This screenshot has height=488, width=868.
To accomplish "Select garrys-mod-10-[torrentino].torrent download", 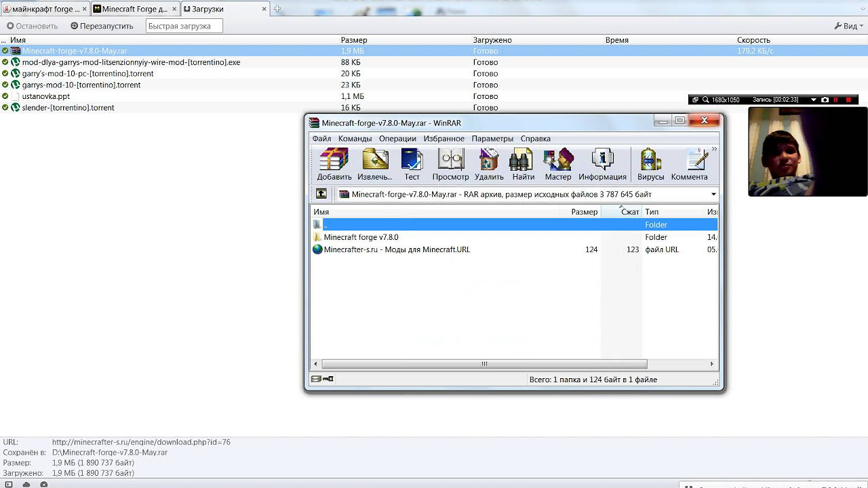I will 434,85.
